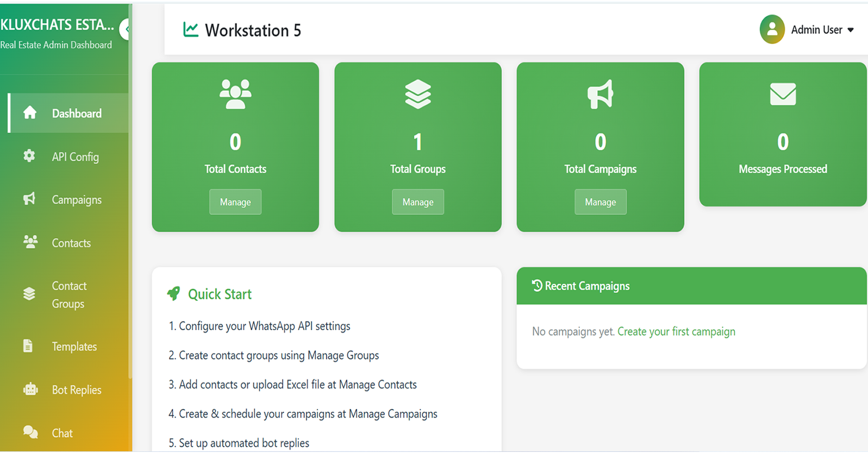This screenshot has width=868, height=453.
Task: Click the Templates document icon in sidebar
Action: (28, 345)
